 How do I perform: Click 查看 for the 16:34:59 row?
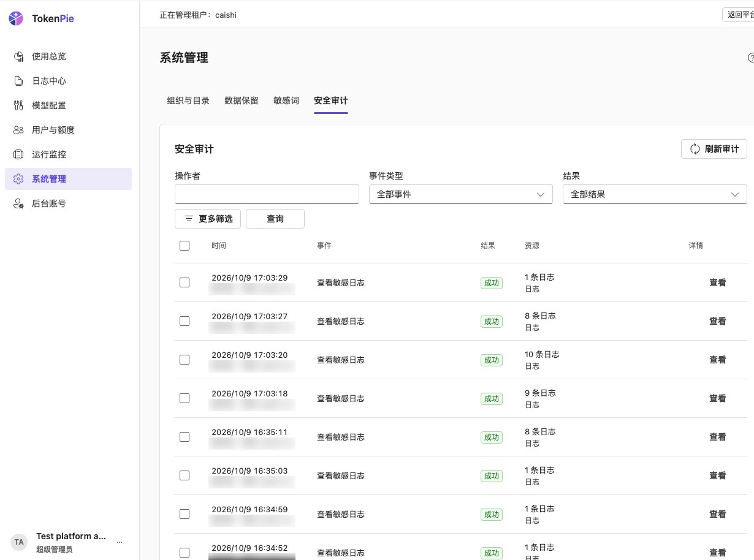[x=718, y=514]
